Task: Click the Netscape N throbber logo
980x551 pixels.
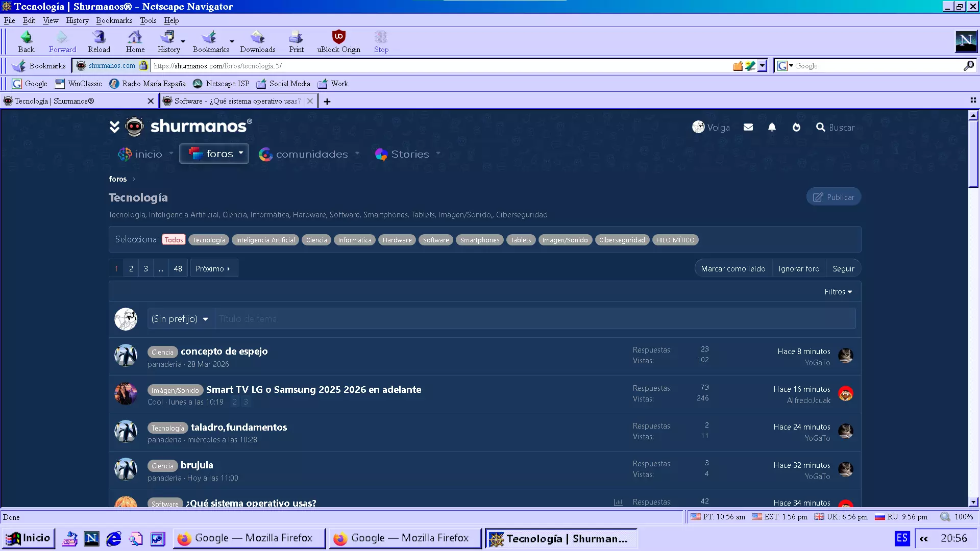Action: (966, 41)
